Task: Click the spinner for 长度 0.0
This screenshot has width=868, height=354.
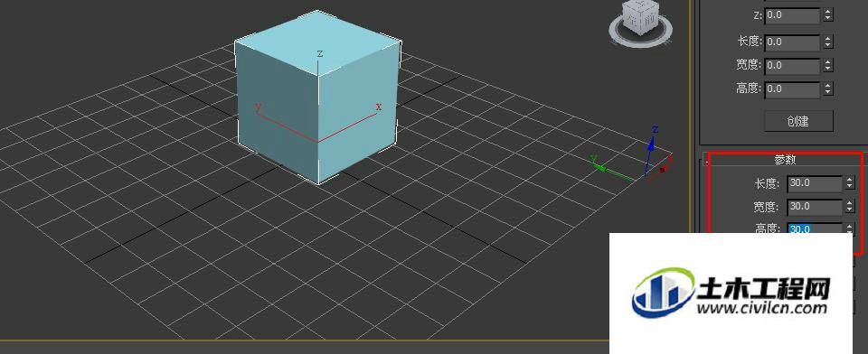Action: 827,42
